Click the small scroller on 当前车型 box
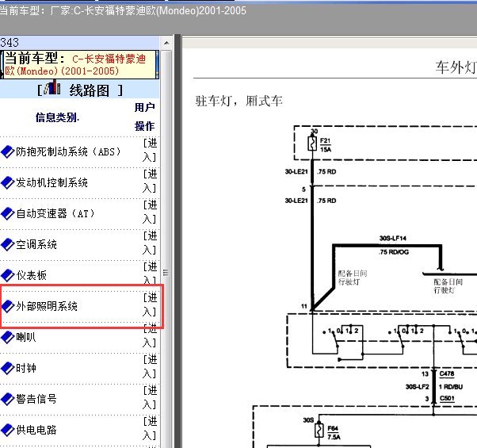 (157, 64)
